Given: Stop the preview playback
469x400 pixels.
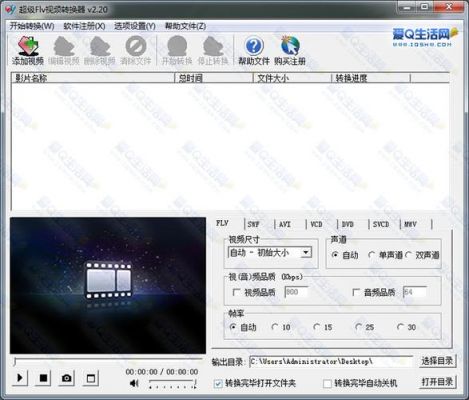Looking at the screenshot, I should (x=43, y=378).
